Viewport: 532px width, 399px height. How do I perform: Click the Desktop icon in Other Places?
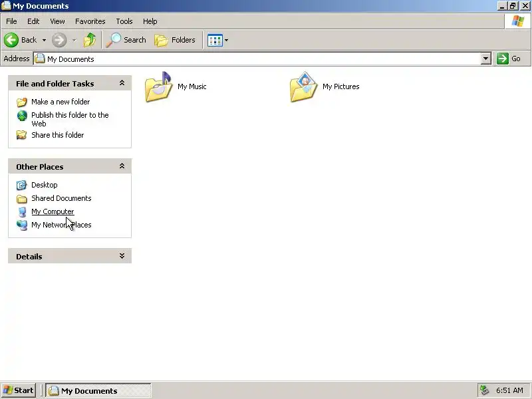22,185
